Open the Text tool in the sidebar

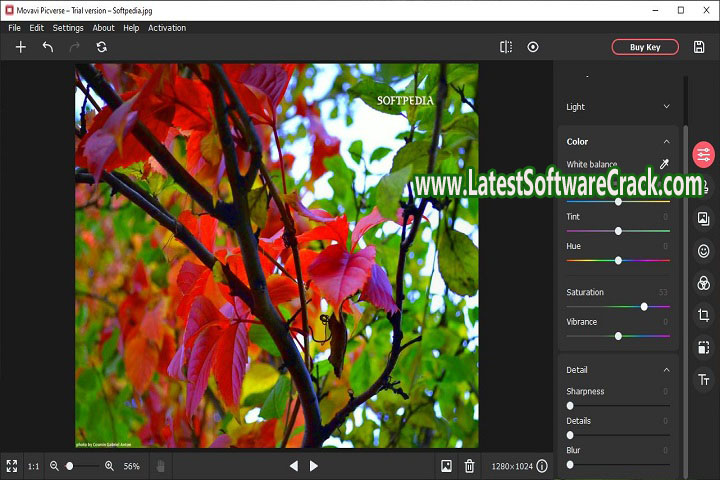[x=703, y=379]
